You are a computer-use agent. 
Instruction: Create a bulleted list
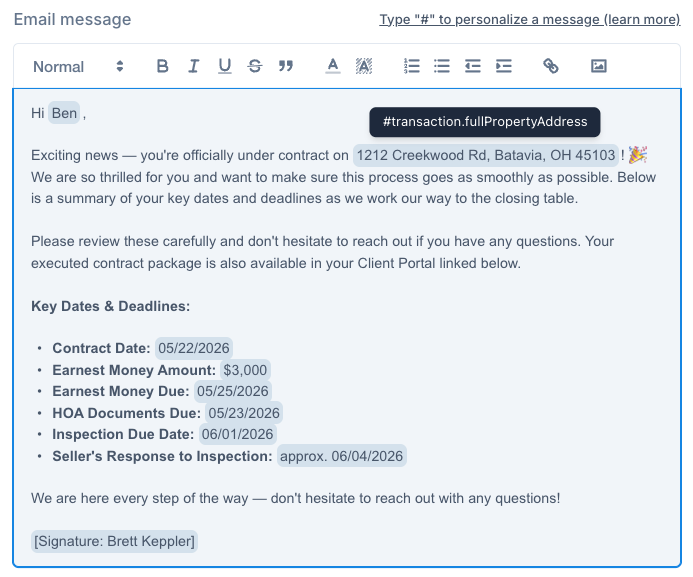tap(442, 66)
